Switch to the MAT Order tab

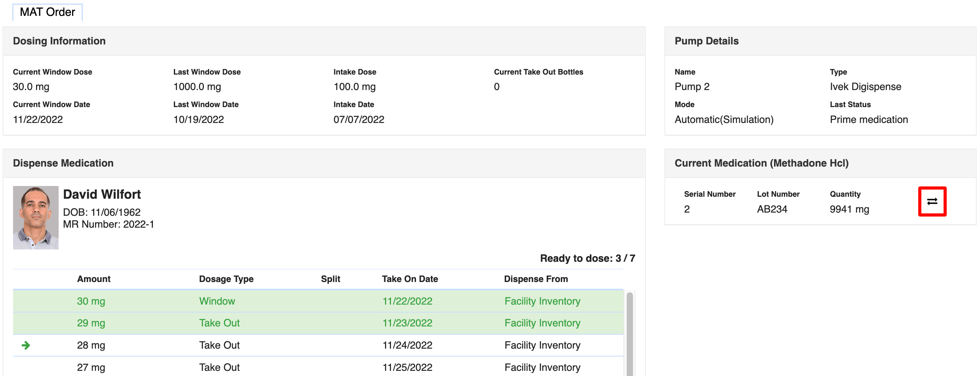pyautogui.click(x=48, y=12)
